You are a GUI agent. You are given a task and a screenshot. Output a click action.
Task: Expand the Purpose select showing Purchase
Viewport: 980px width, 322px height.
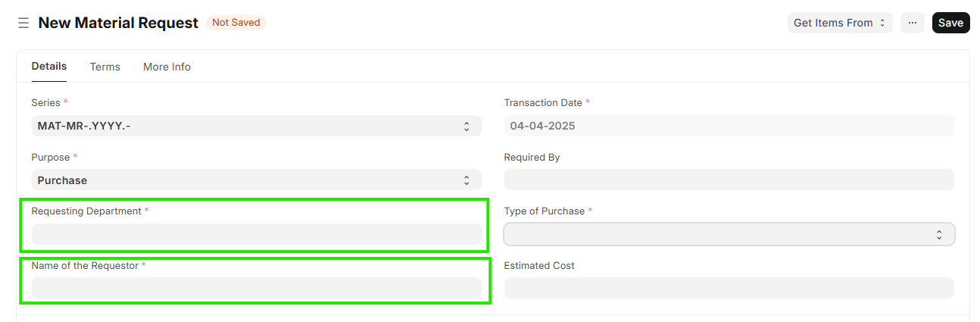pos(256,180)
